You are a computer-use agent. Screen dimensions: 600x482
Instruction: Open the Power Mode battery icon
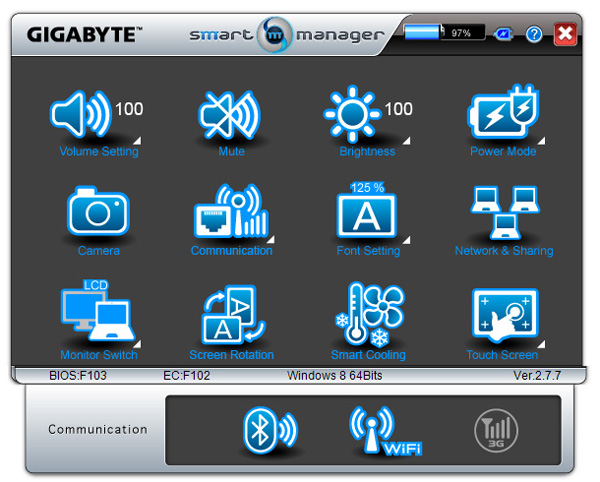503,112
